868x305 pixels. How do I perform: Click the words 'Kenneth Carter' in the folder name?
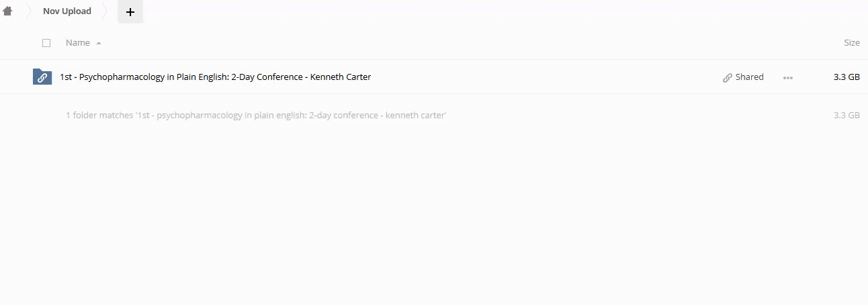[x=341, y=77]
